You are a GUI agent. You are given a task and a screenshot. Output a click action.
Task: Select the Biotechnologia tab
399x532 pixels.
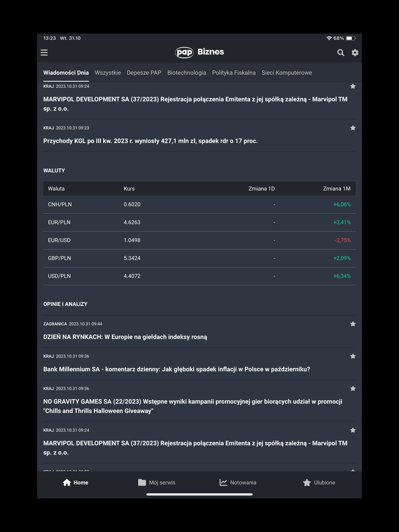click(x=187, y=73)
